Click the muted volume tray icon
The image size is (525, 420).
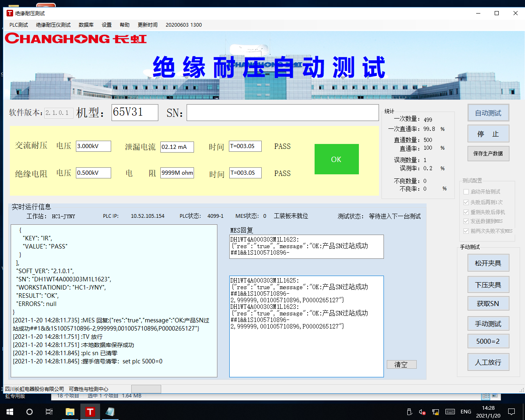tap(422, 412)
